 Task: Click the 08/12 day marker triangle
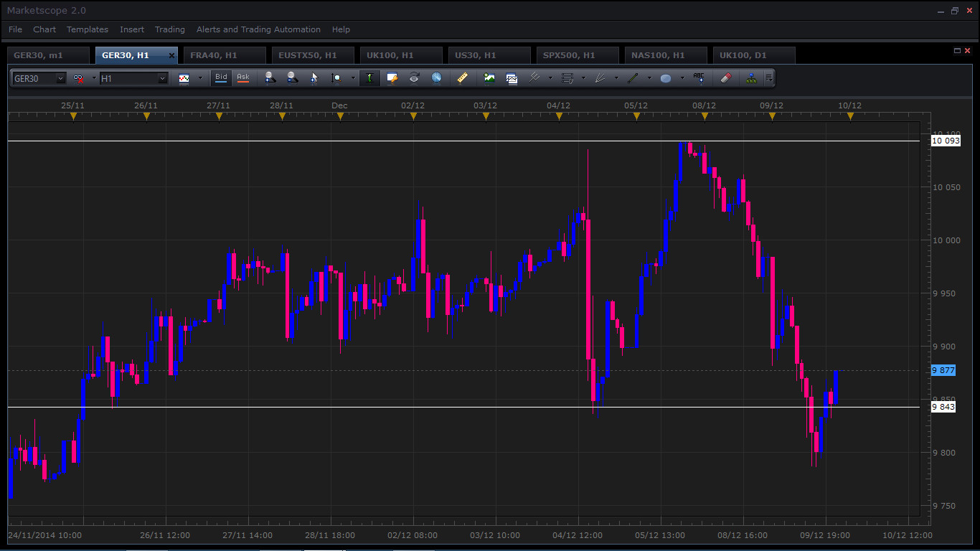tap(705, 116)
